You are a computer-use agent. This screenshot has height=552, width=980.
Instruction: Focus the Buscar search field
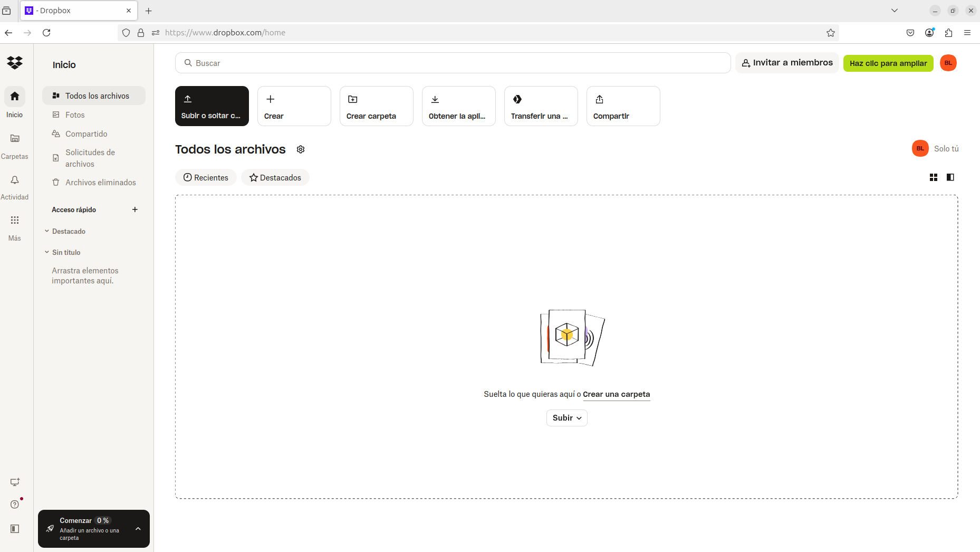pos(453,63)
